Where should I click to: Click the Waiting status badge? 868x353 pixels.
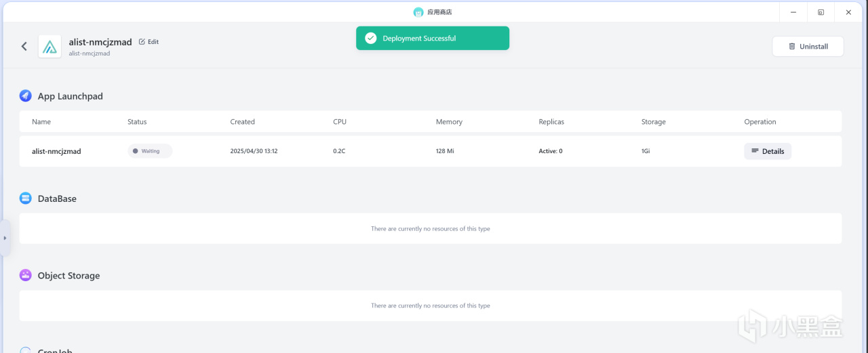[150, 151]
